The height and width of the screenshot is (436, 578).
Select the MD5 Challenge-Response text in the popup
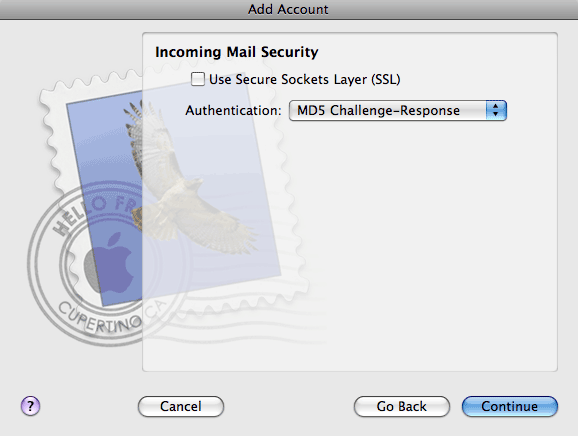378,110
